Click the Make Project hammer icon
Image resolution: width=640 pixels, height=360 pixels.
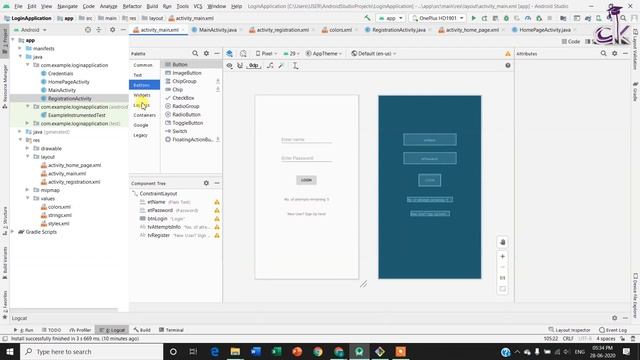(367, 18)
